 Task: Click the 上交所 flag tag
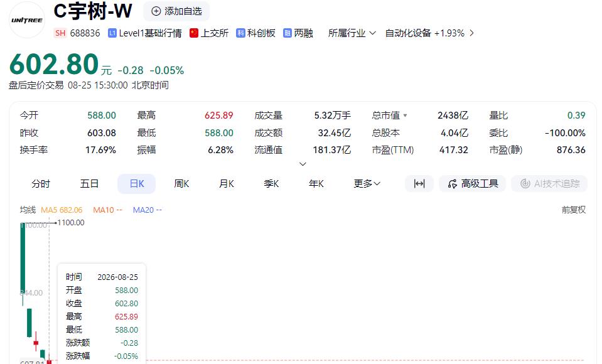209,33
